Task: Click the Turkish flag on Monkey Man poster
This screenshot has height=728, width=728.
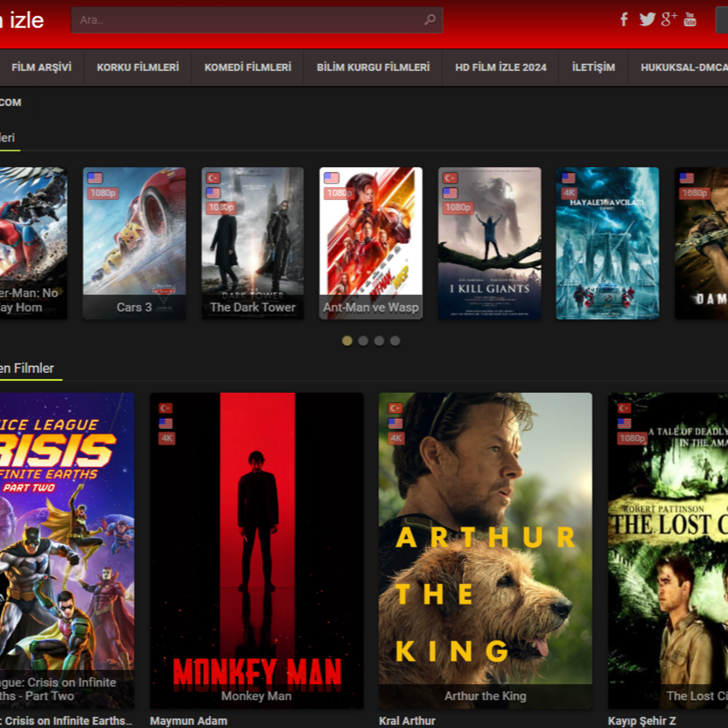Action: click(166, 408)
